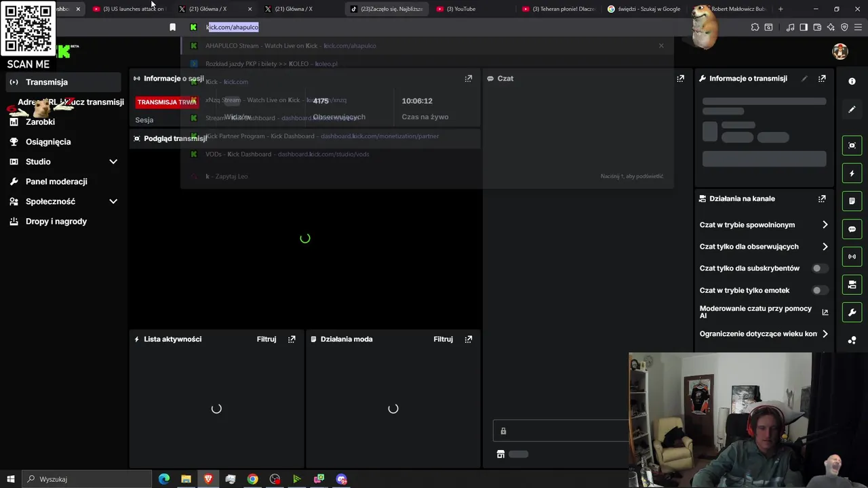Switch to the TikTok Zaczęło się tab
868x488 pixels.
click(387, 9)
